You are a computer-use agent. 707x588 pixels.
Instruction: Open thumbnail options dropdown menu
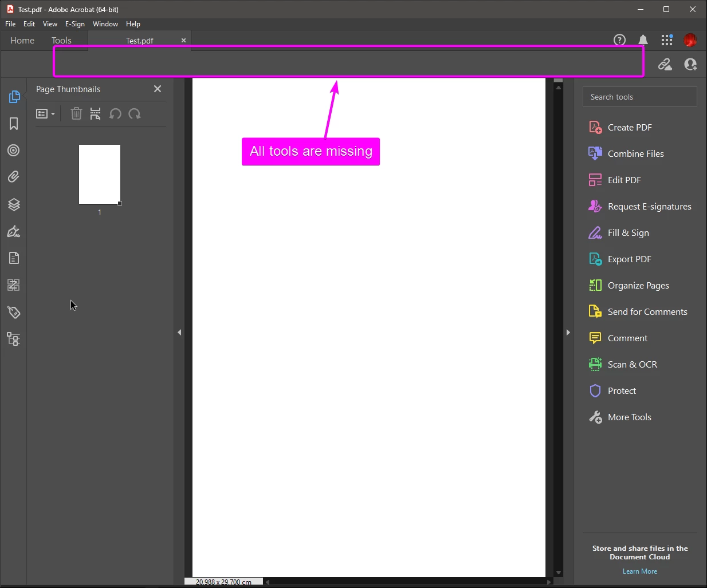(45, 113)
